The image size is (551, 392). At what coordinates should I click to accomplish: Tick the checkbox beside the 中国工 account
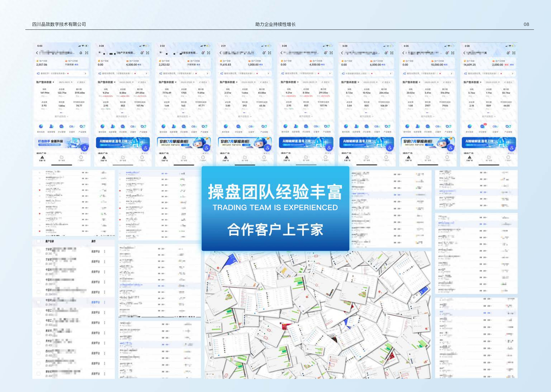tap(39, 312)
